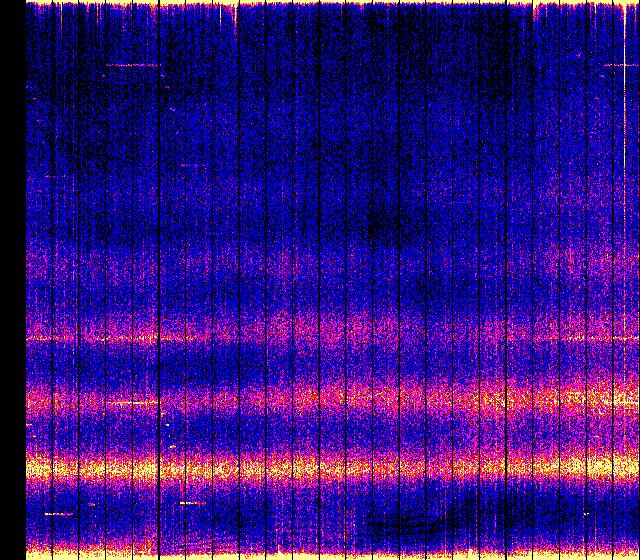This screenshot has height=560, width=640.
Task: Click the black margin strip on left edge
Action: point(12,280)
